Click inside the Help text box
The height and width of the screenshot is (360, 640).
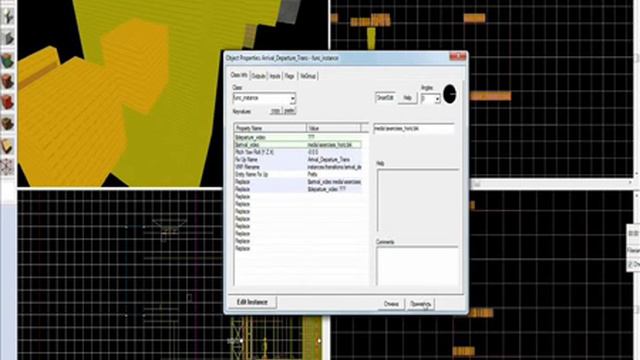click(x=417, y=200)
